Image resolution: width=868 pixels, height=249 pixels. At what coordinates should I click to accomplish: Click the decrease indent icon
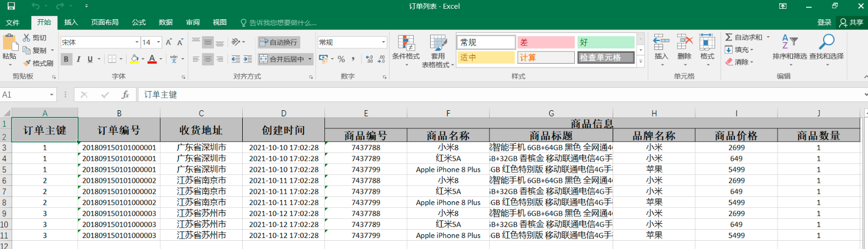(x=236, y=59)
